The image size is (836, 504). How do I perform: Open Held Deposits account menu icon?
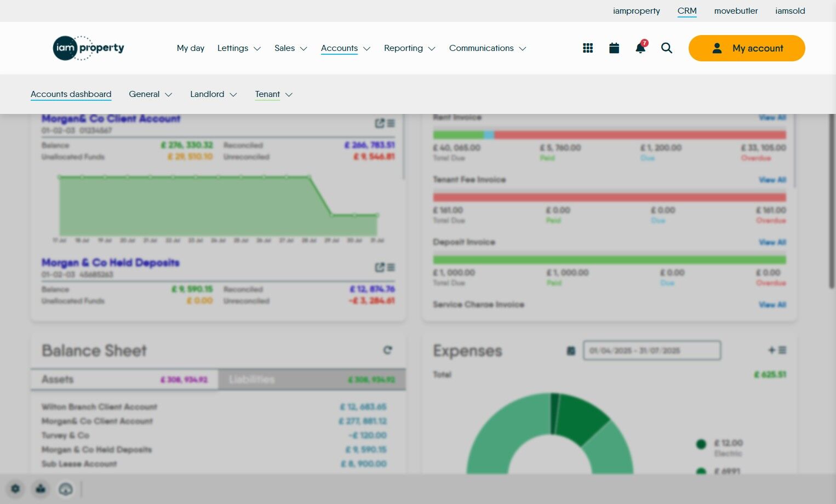391,267
